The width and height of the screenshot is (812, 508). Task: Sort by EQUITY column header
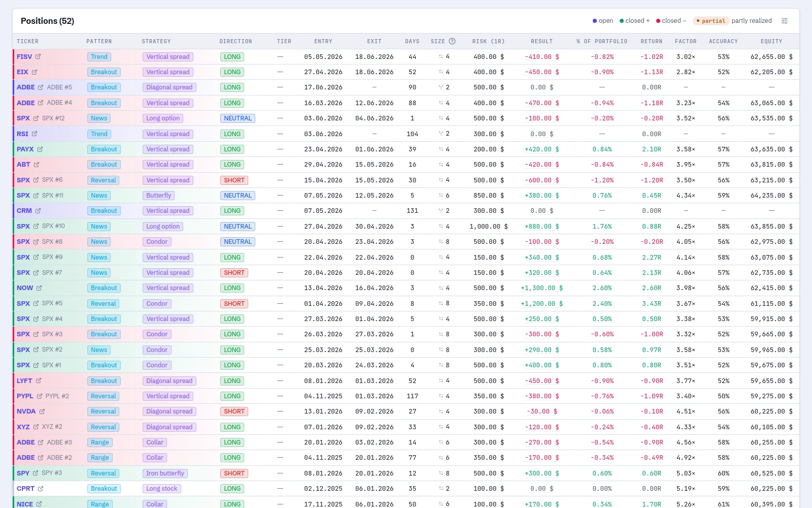(771, 41)
